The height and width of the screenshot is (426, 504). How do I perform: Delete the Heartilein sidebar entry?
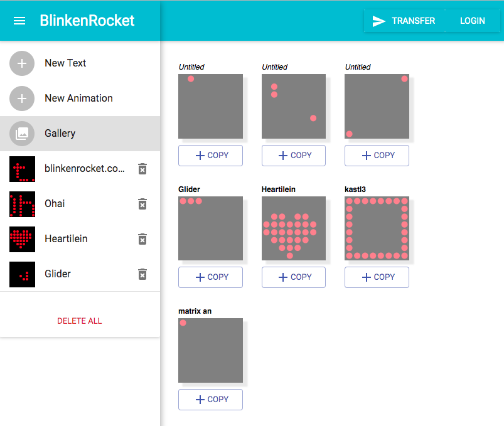click(x=142, y=239)
